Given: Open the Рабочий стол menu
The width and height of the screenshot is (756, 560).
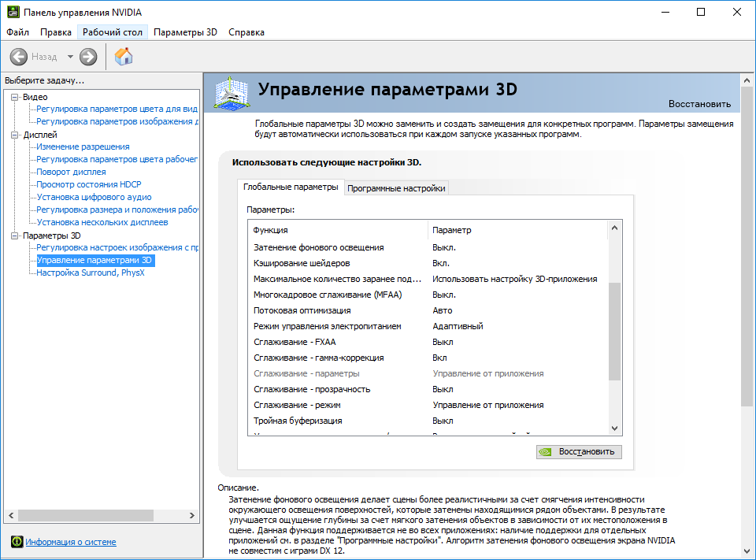Looking at the screenshot, I should (x=113, y=32).
